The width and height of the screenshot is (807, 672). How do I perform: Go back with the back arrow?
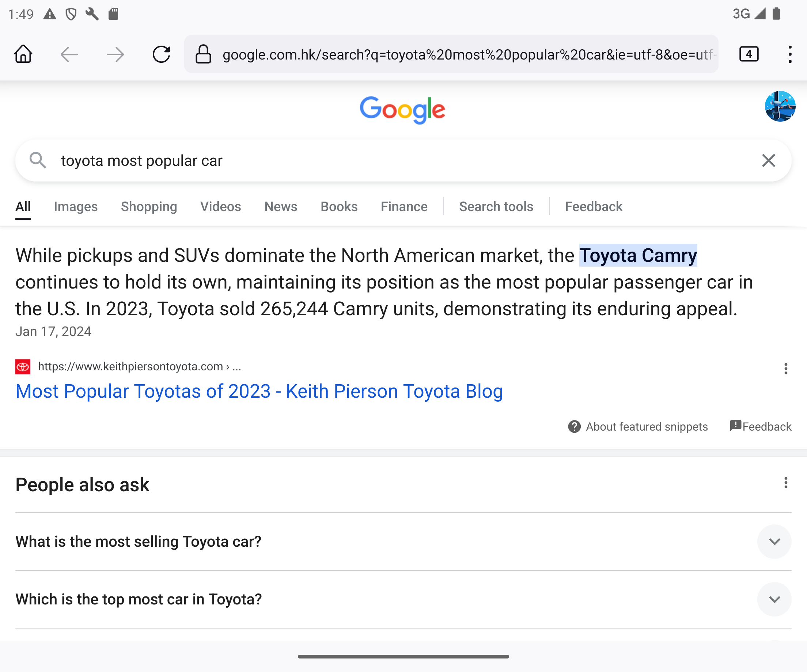(x=69, y=54)
